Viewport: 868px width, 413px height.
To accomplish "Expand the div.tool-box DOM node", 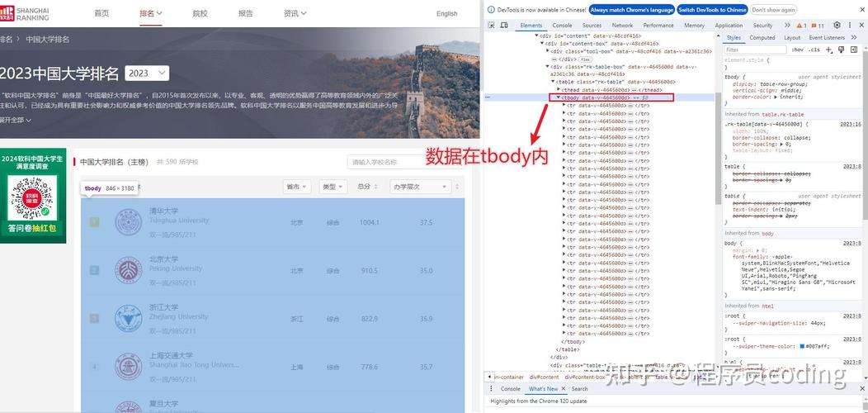I will [548, 51].
